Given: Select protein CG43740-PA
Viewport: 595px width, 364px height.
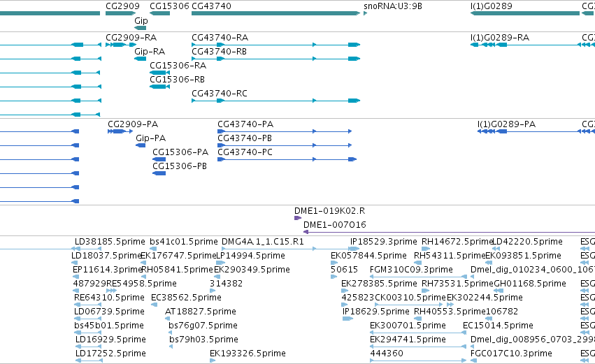Looking at the screenshot, I should 245,124.
